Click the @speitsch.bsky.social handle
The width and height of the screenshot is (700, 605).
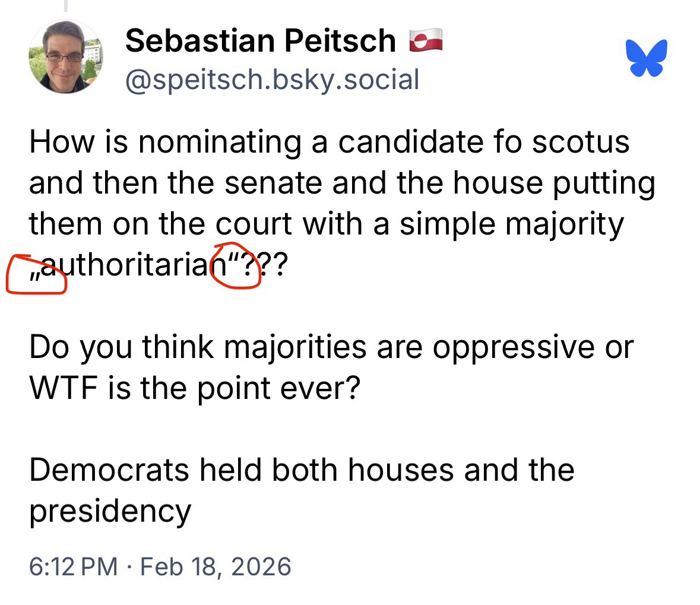[x=272, y=80]
